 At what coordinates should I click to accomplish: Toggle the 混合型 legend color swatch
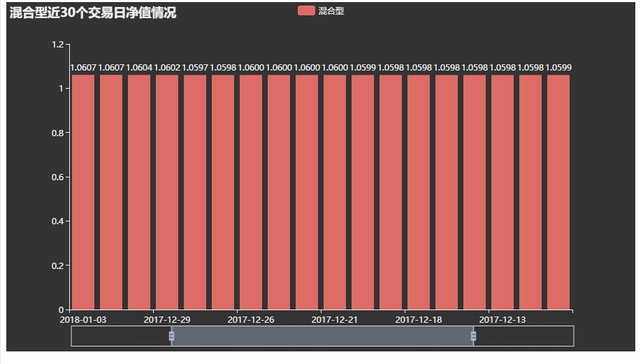click(x=306, y=10)
